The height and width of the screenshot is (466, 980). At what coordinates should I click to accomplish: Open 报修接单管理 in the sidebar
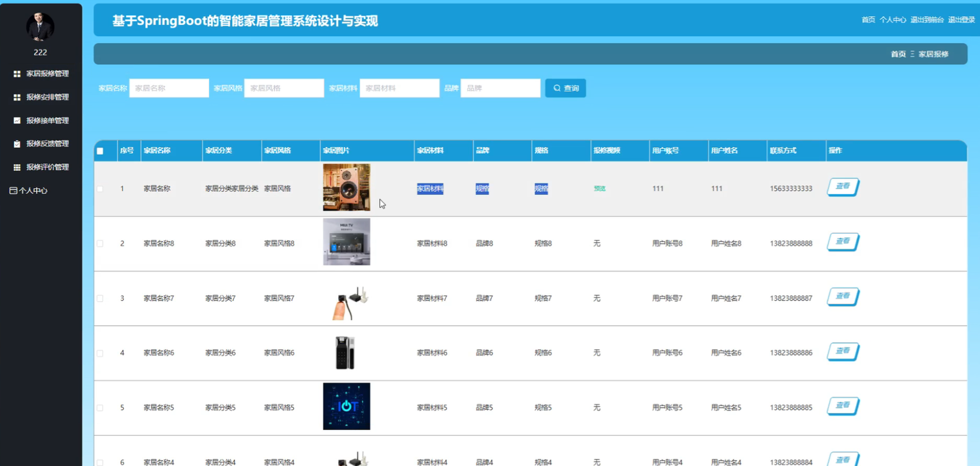(41, 120)
